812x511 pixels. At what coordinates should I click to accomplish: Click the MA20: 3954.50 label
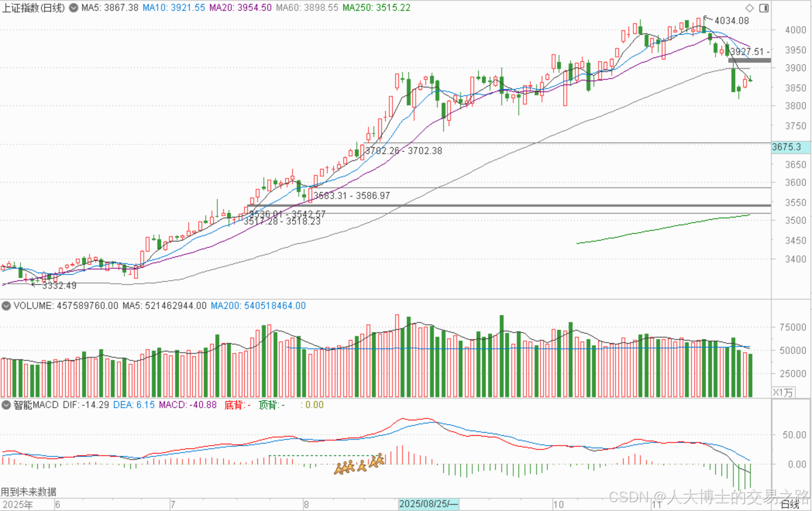pos(240,8)
